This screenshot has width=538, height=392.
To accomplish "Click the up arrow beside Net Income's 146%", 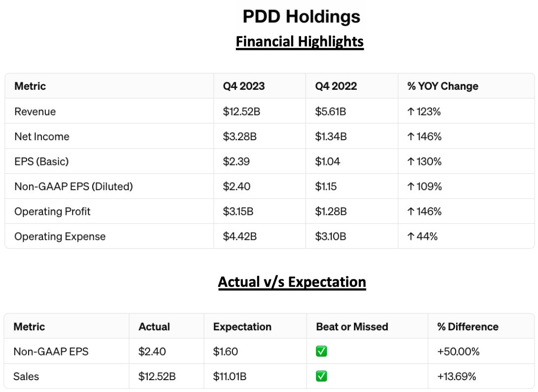I will point(411,137).
